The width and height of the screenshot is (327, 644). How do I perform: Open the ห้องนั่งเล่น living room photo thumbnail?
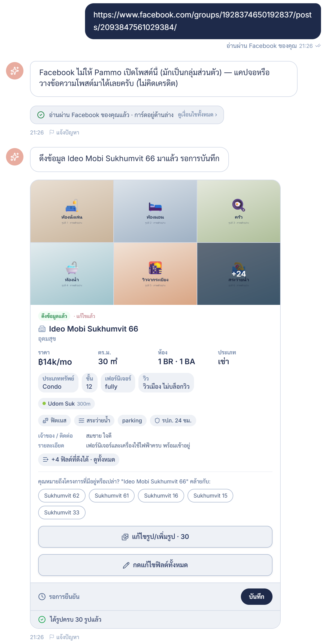coord(72,211)
